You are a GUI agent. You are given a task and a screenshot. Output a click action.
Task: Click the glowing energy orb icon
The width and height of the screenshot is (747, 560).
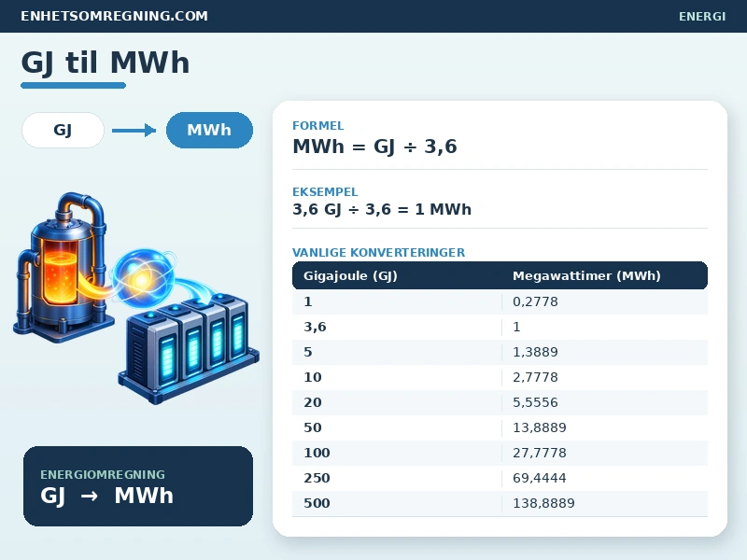pos(143,278)
